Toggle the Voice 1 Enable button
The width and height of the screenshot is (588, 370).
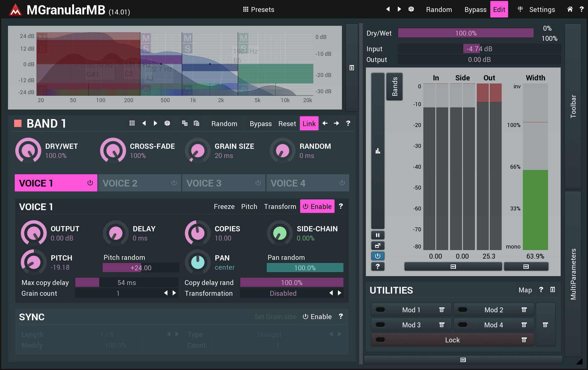coord(317,206)
